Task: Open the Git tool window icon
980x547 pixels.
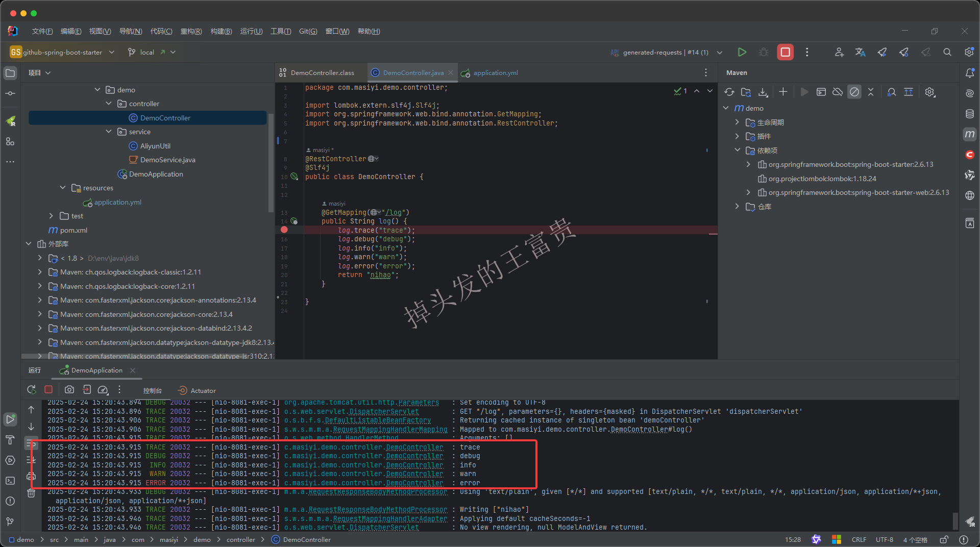Action: point(10,521)
